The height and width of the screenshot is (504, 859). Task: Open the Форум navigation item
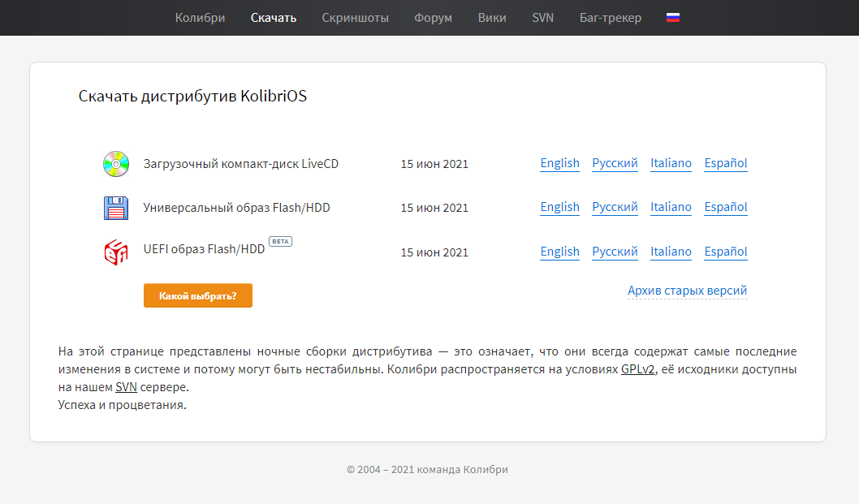[433, 18]
